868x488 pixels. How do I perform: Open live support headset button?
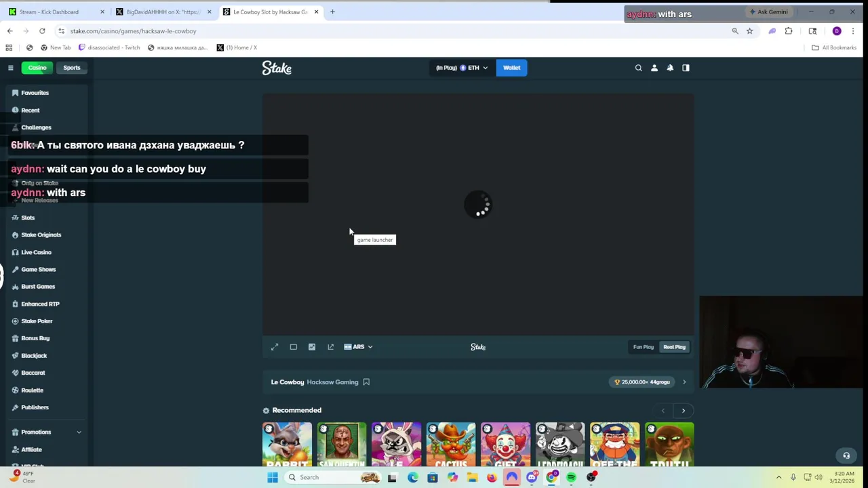click(x=846, y=455)
